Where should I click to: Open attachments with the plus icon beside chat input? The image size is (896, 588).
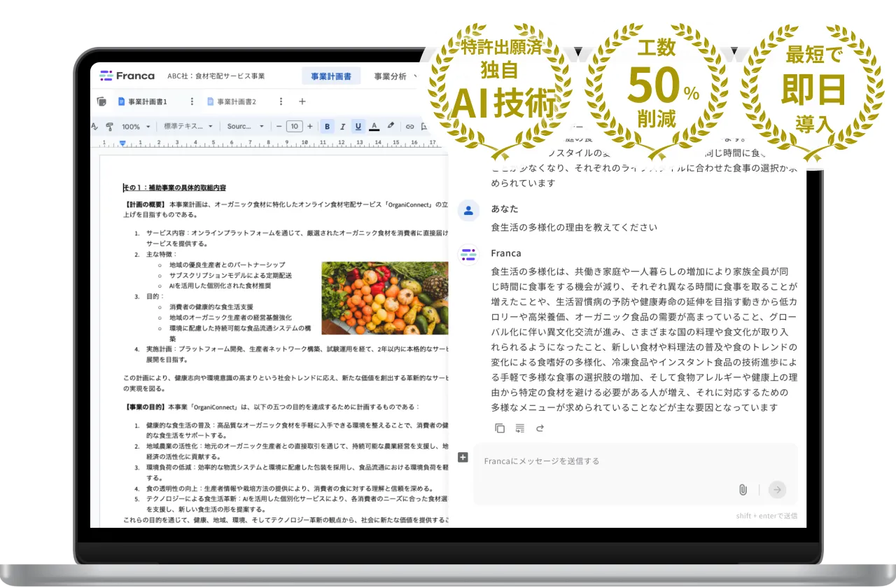(463, 457)
